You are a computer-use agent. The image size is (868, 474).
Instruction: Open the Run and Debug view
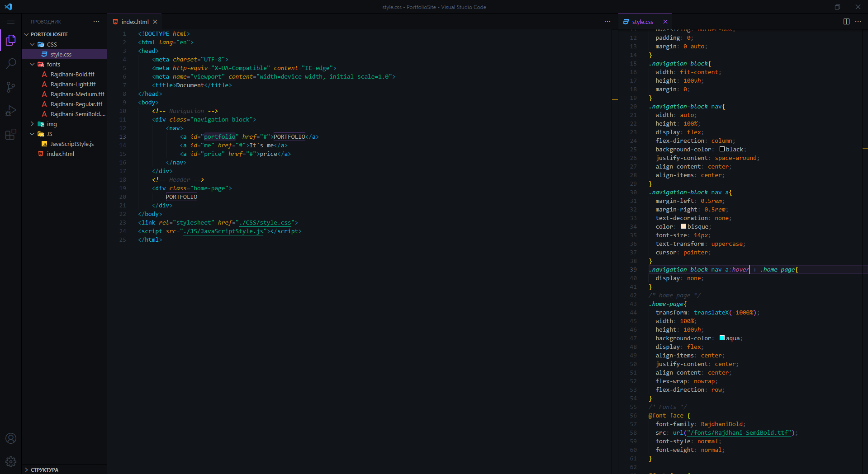(x=11, y=111)
